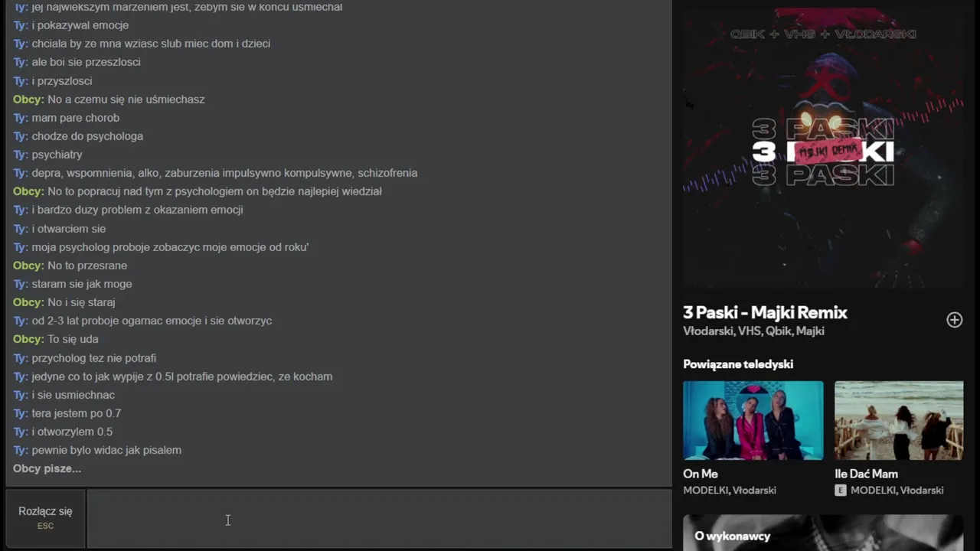
Task: Click message 'No i się staraj'
Action: coord(64,302)
